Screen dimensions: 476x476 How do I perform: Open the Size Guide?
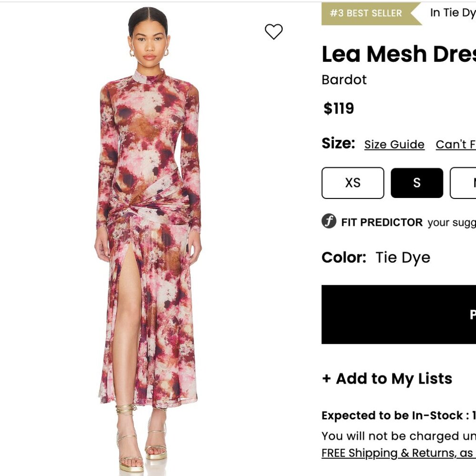tap(394, 144)
